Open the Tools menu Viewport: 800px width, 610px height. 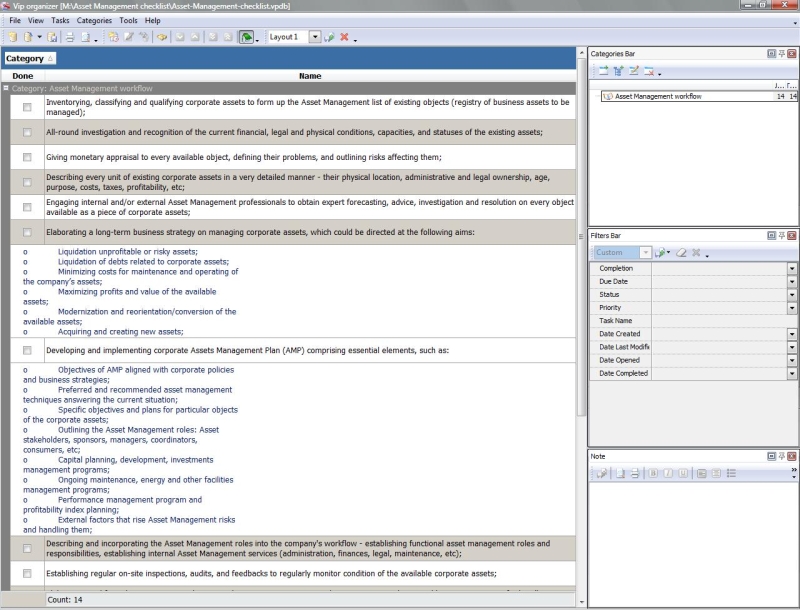click(128, 20)
